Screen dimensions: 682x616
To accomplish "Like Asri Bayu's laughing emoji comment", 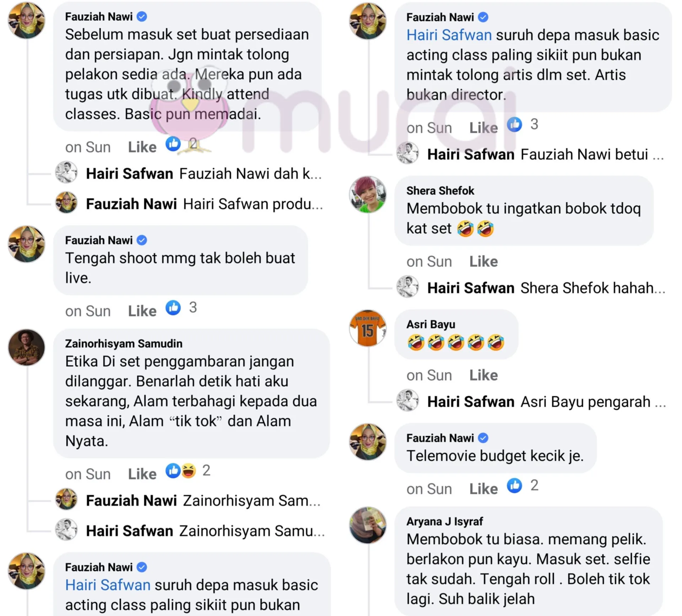I will [x=483, y=375].
